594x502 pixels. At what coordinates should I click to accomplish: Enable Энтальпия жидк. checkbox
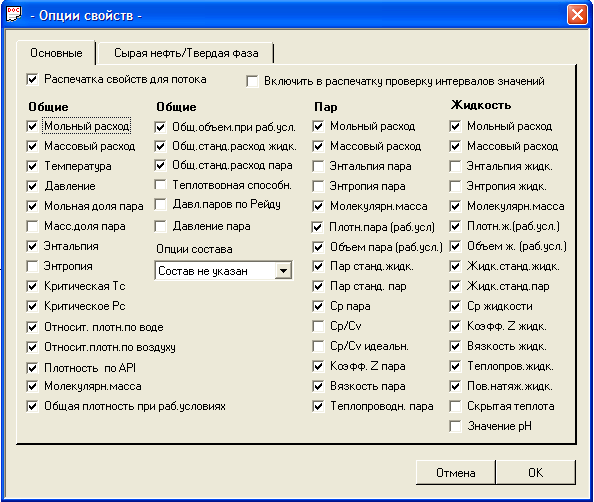pyautogui.click(x=455, y=166)
